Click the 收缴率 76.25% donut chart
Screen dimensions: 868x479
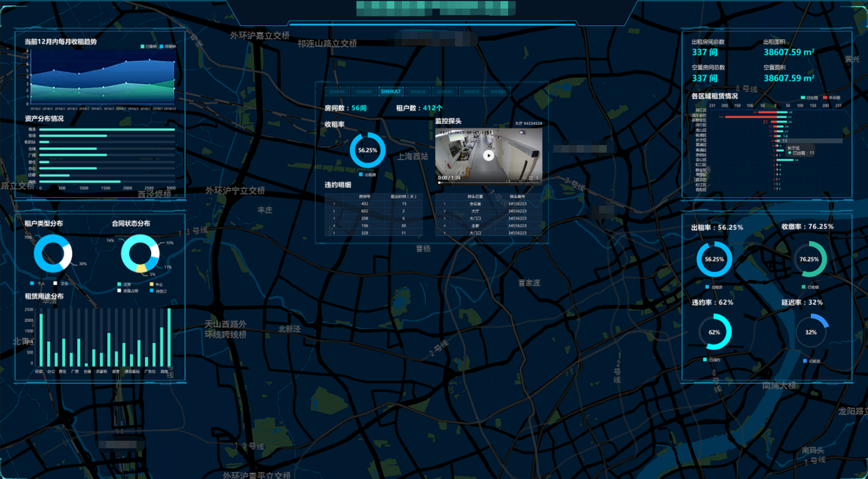pyautogui.click(x=809, y=259)
